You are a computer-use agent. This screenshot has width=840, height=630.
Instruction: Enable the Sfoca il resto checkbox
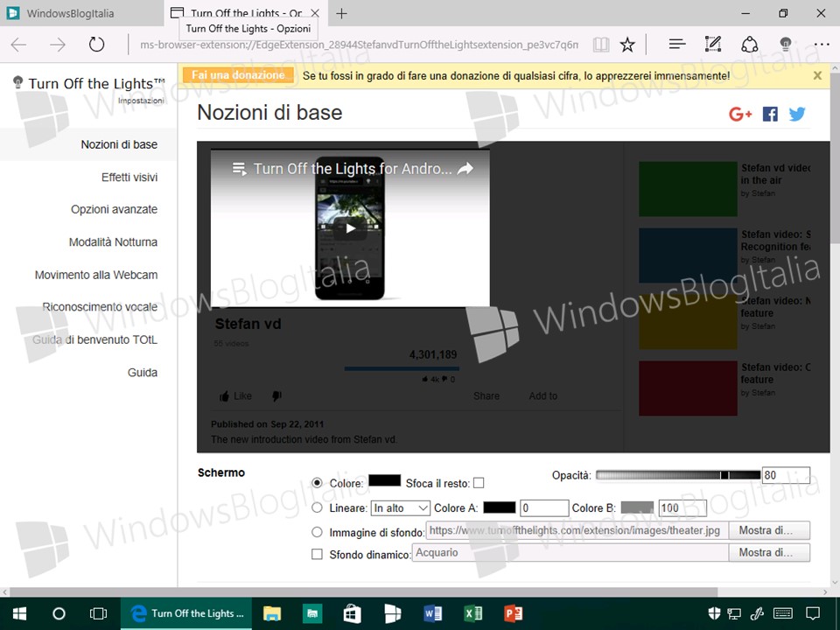pos(479,483)
